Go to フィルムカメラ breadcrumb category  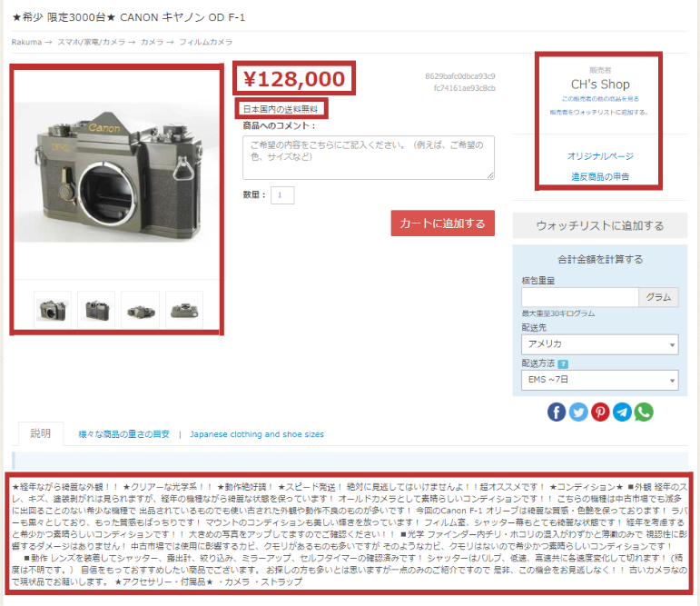(x=206, y=42)
